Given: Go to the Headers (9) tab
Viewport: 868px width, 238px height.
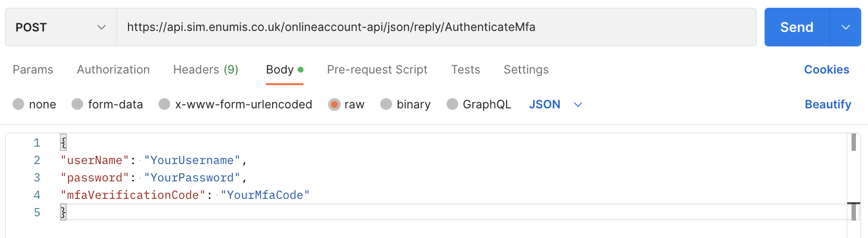Looking at the screenshot, I should [x=205, y=70].
